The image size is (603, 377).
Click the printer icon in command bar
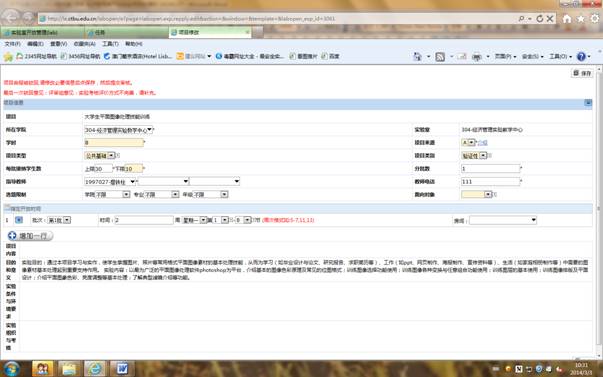tap(476, 57)
